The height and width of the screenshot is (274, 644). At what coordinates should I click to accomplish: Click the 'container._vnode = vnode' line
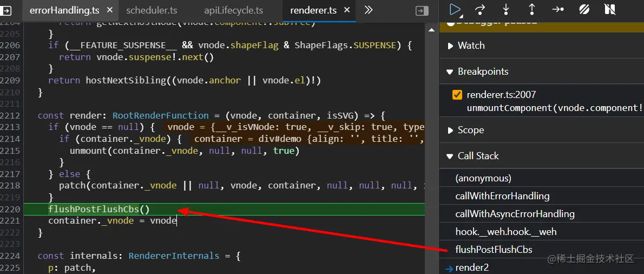113,221
